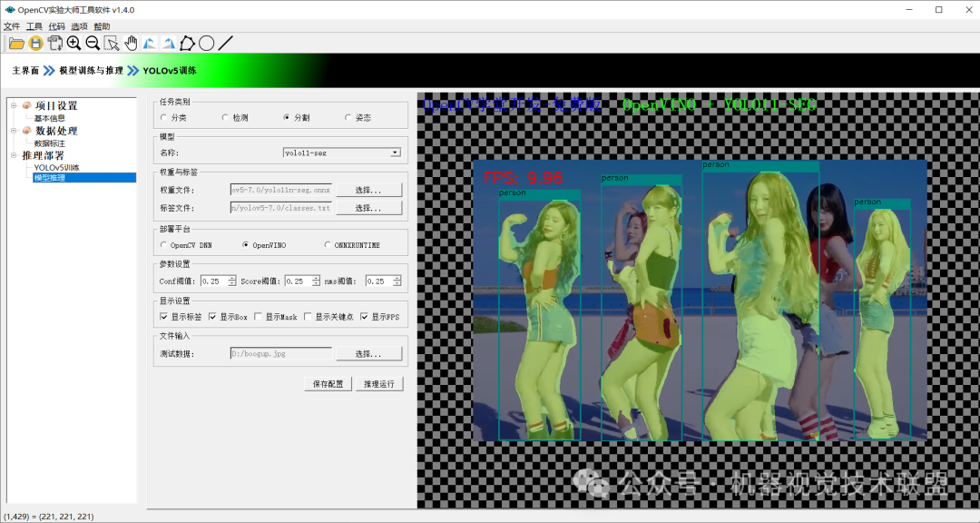Select the line drawing tool
The width and height of the screenshot is (980, 523).
point(226,44)
